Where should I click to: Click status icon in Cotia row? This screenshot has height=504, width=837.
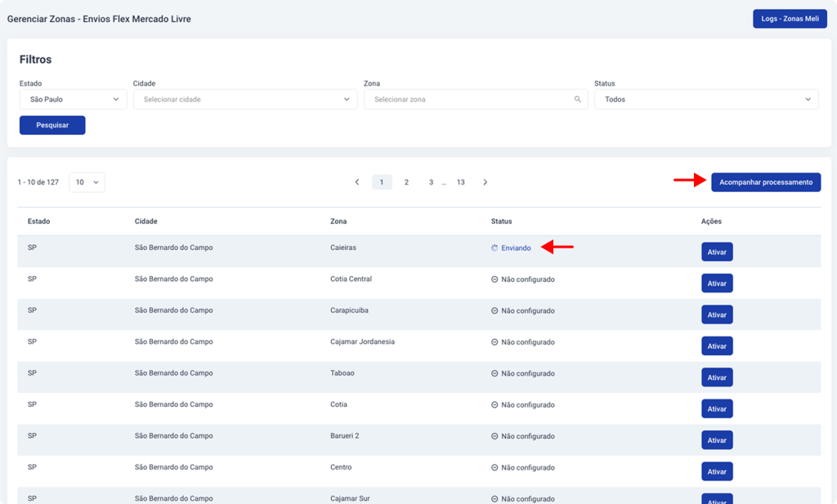(495, 405)
